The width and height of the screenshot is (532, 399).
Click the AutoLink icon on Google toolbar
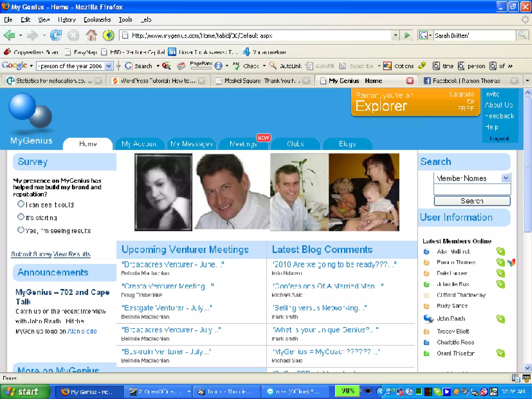tap(273, 66)
